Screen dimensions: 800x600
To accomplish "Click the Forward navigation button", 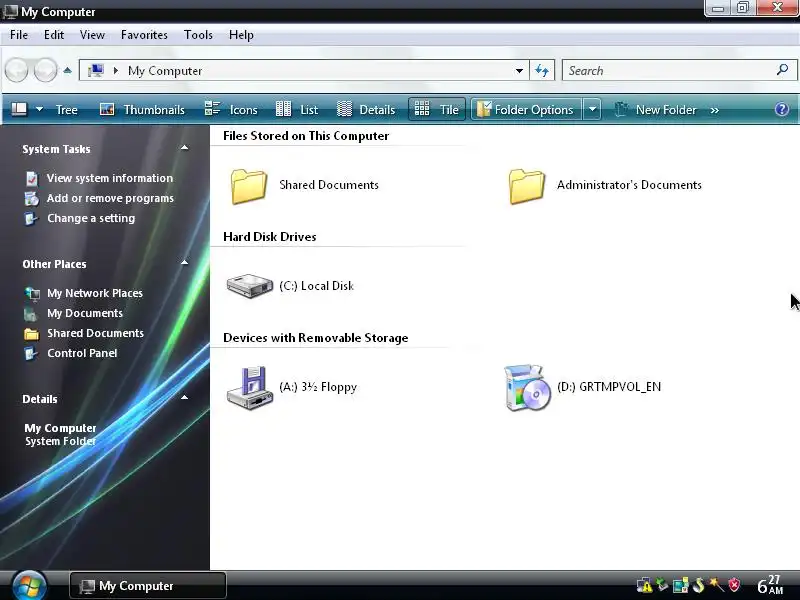I will (x=45, y=70).
